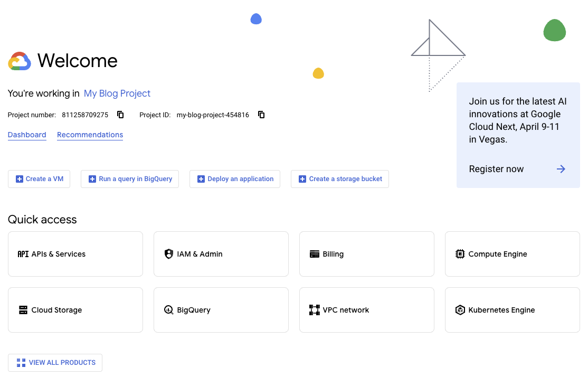This screenshot has height=377, width=588.
Task: Click the "You're working in" text
Action: pyautogui.click(x=43, y=93)
